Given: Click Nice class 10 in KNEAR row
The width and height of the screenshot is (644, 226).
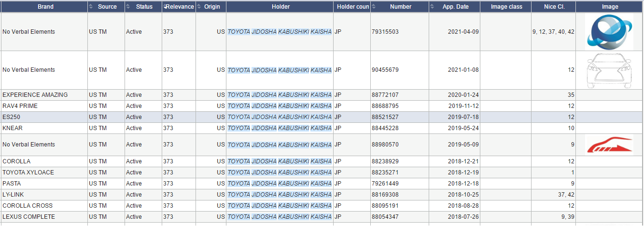Looking at the screenshot, I should click(571, 128).
